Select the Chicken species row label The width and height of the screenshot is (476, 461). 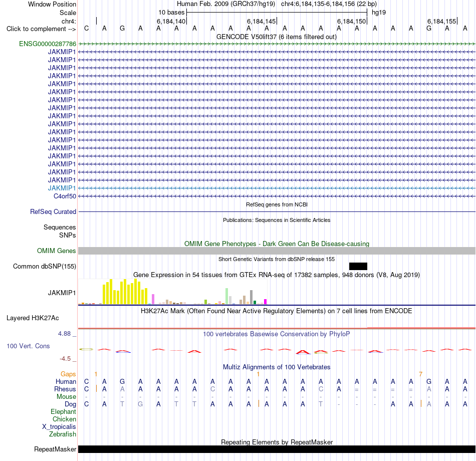(x=64, y=419)
